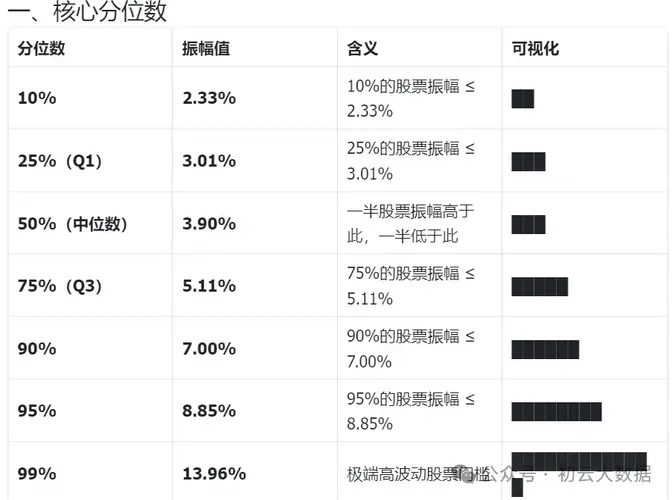The image size is (672, 500).
Task: Click the 13.96% amplitude value
Action: click(x=214, y=474)
